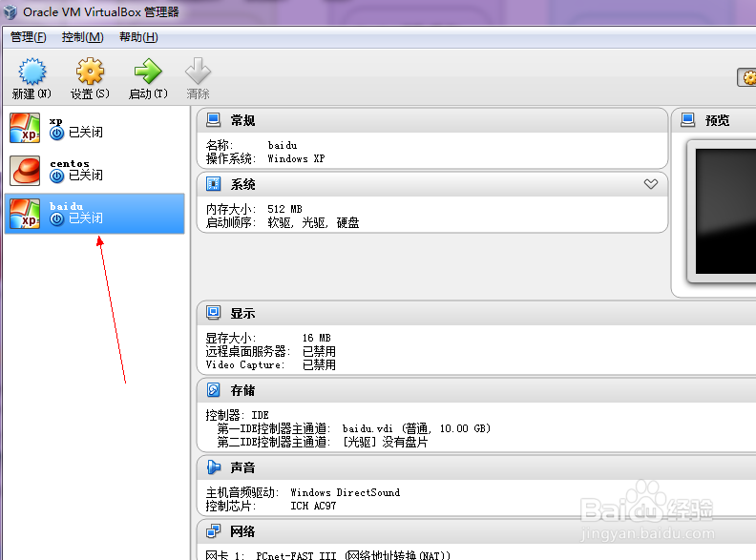Open the 声音 section header link

[242, 467]
